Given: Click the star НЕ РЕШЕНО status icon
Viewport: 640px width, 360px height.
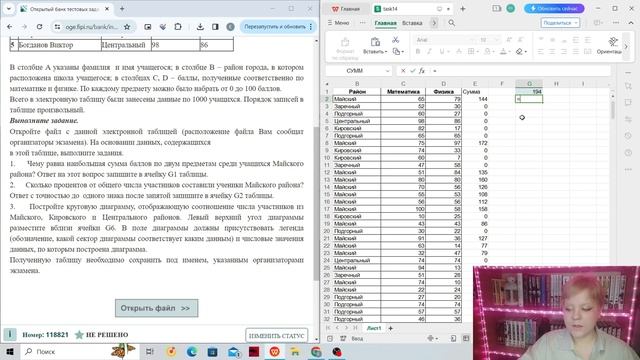Looking at the screenshot, I should (x=79, y=335).
